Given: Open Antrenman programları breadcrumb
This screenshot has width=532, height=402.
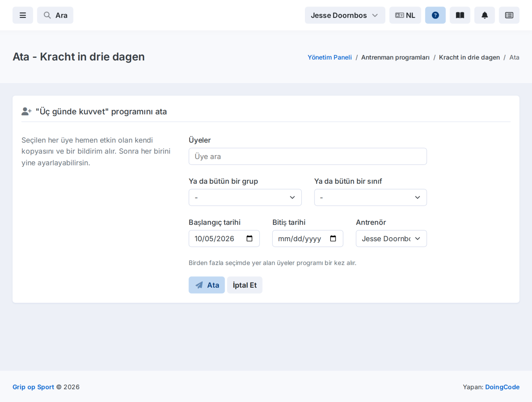Looking at the screenshot, I should click(395, 57).
